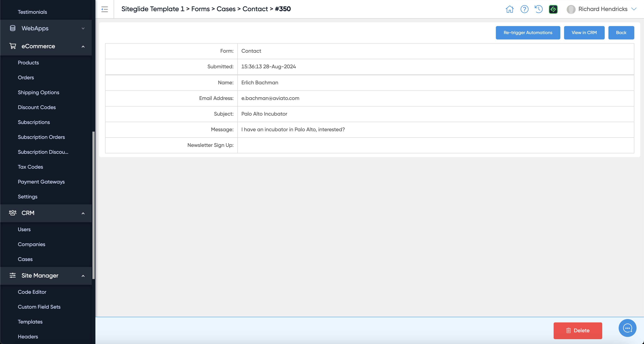This screenshot has height=344, width=644.
Task: Click Re-trigger Automations button
Action: coord(528,33)
